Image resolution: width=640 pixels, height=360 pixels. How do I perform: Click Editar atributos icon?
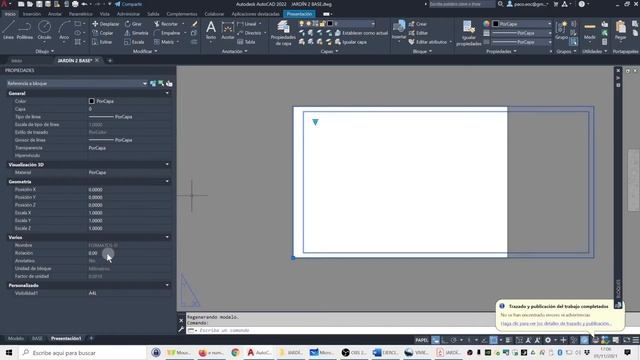coord(411,42)
